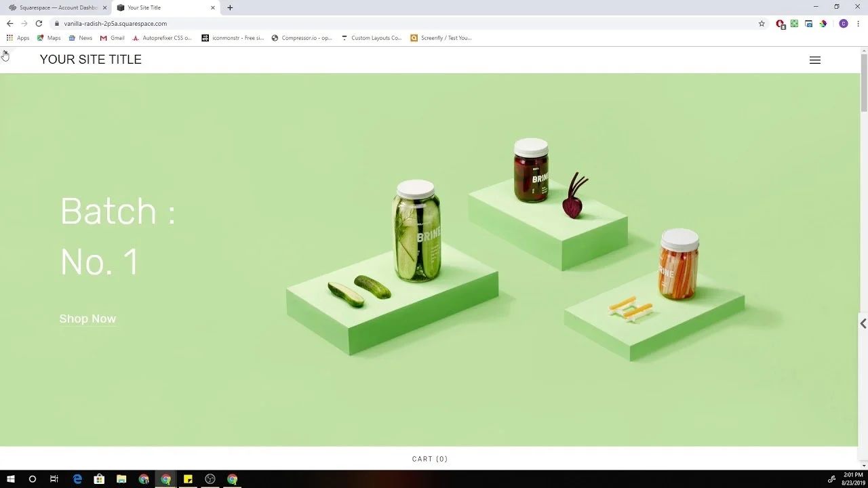This screenshot has width=868, height=488.
Task: Open Custom Layouts bookmark
Action: 372,38
